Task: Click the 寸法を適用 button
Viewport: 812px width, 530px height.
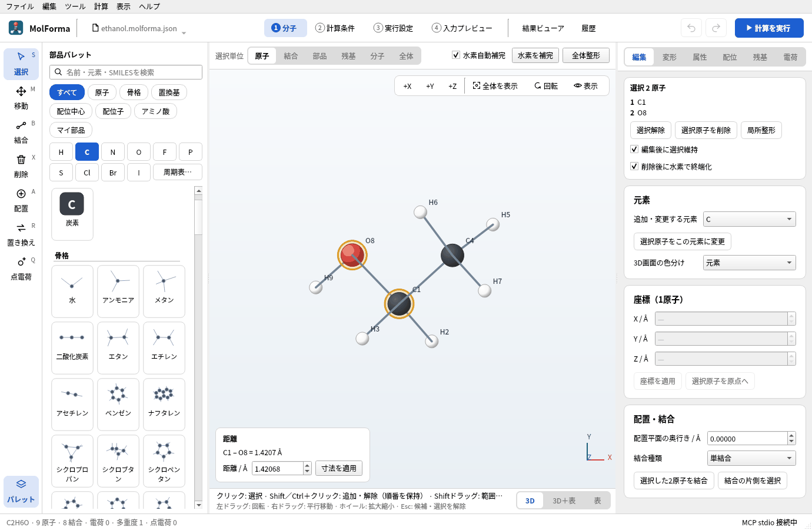Action: pyautogui.click(x=339, y=468)
